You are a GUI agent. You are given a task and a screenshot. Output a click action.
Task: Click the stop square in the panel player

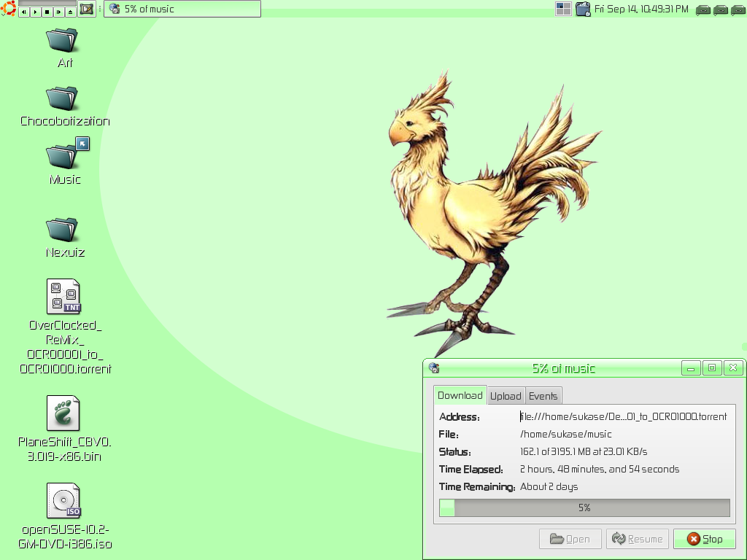[x=47, y=12]
